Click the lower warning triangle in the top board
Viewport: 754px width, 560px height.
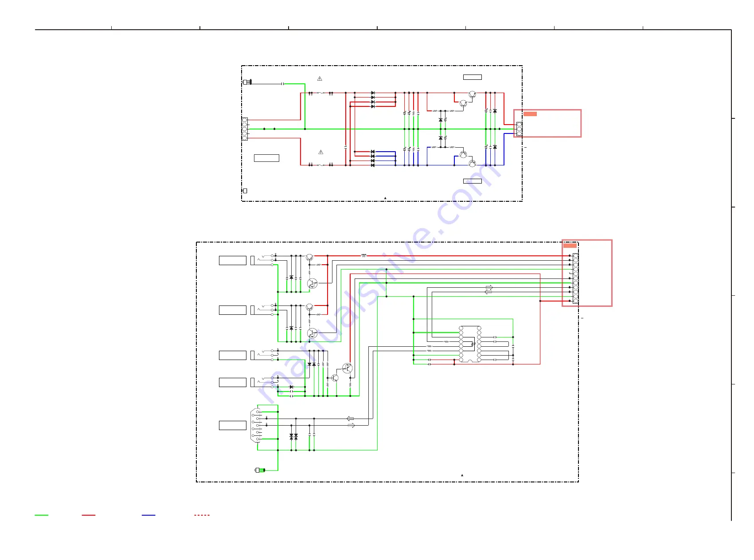[321, 152]
